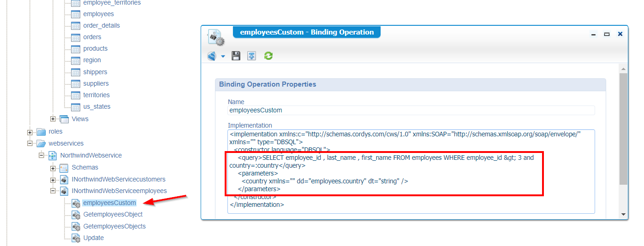Image resolution: width=644 pixels, height=246 pixels.
Task: Select us_states table in tree
Action: [x=97, y=106]
